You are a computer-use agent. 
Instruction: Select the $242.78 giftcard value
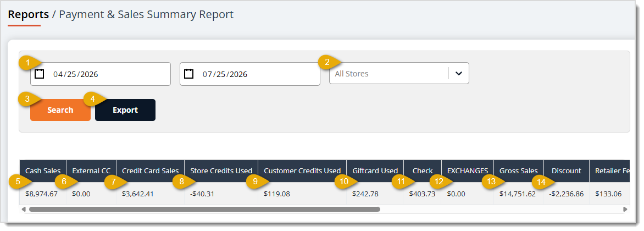tap(365, 194)
